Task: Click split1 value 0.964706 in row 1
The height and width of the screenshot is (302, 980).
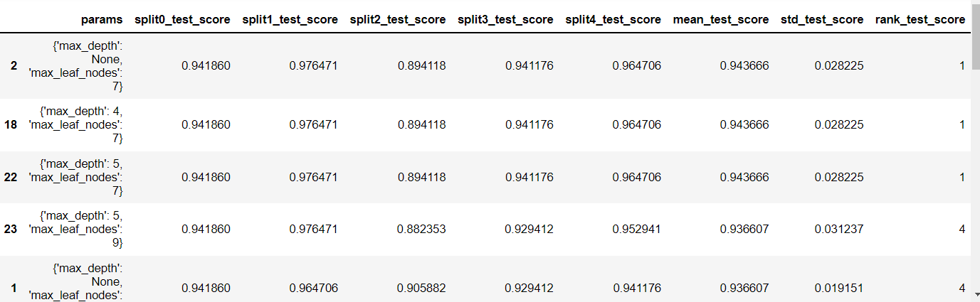Action: pos(314,288)
